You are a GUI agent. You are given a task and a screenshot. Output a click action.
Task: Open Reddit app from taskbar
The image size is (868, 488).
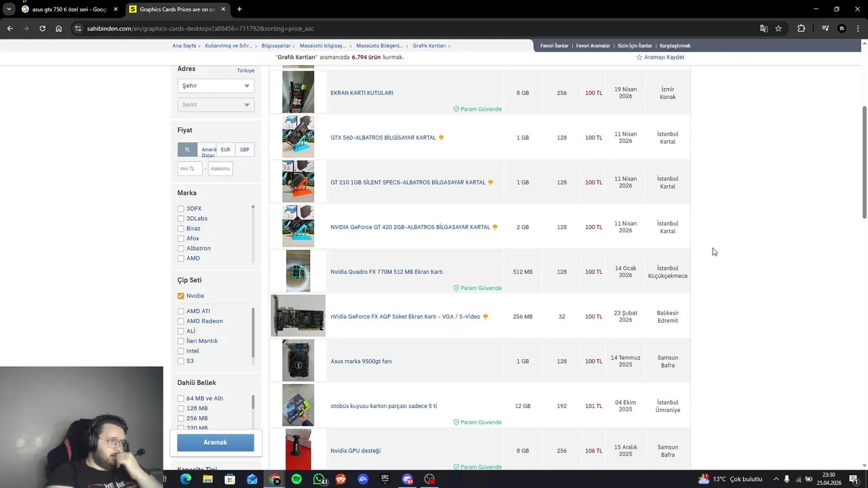pos(340,479)
